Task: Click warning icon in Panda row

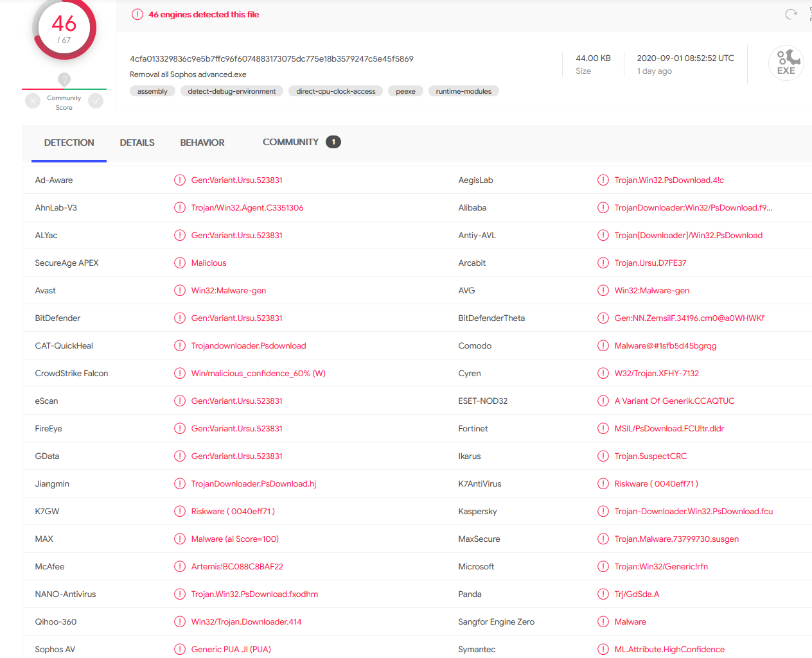Action: pyautogui.click(x=603, y=594)
